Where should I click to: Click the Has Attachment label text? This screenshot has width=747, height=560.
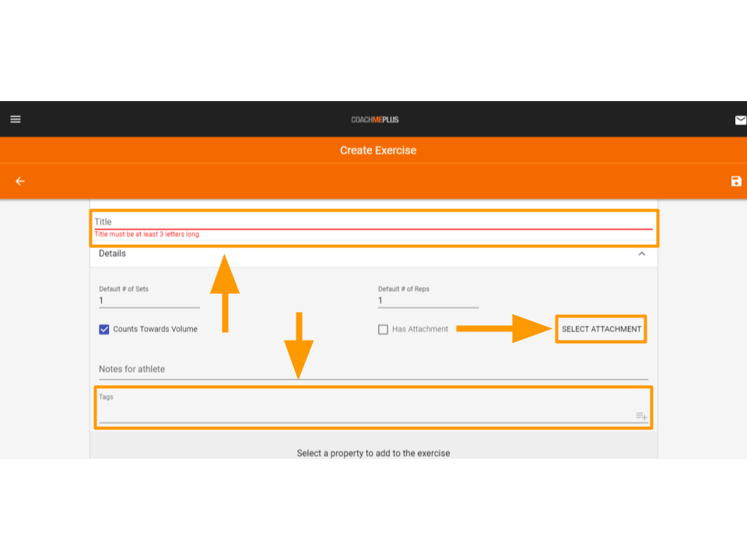[420, 329]
